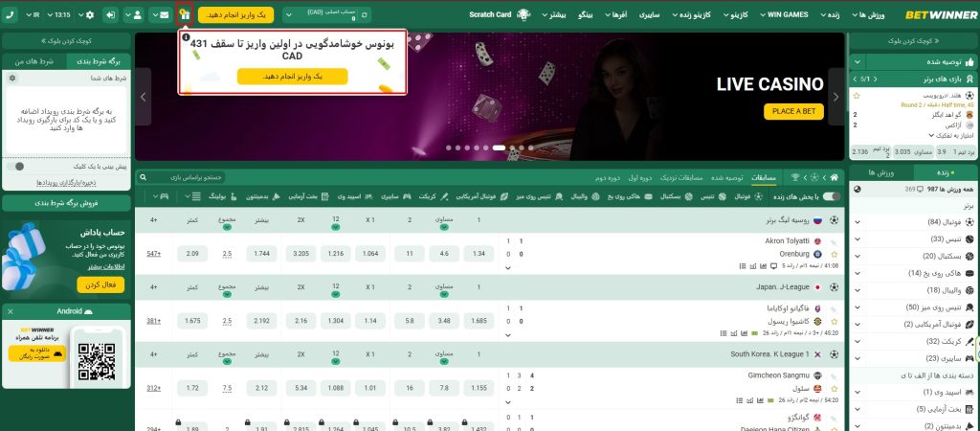
Task: Open the bingo (بینگو) menu item
Action: pos(584,14)
